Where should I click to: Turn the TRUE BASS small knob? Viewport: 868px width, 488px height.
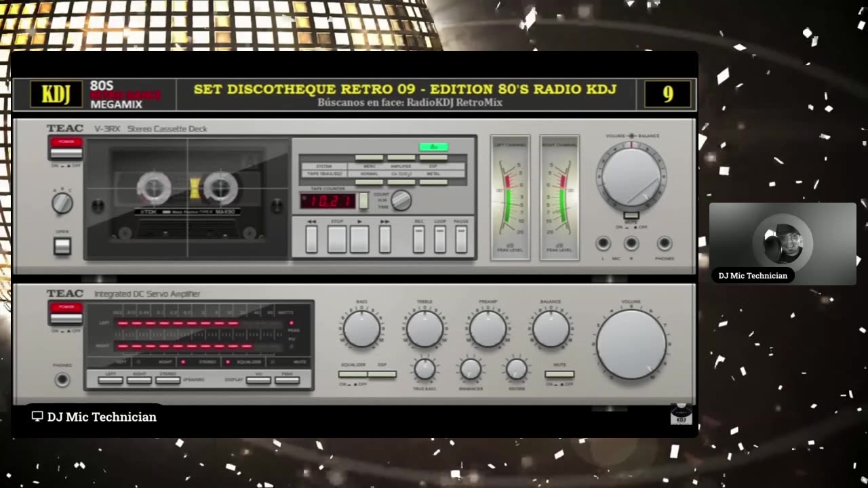(425, 369)
